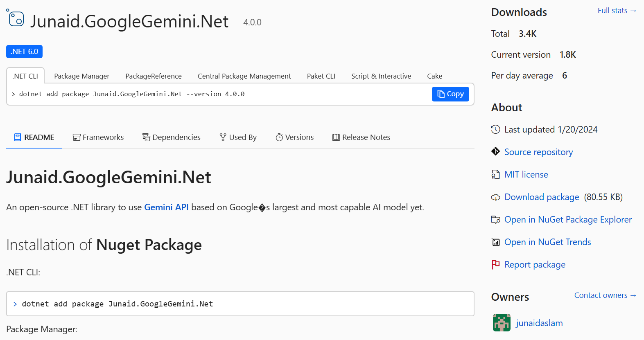Click the Download package link
Screen dimensions: 644x340
click(542, 197)
